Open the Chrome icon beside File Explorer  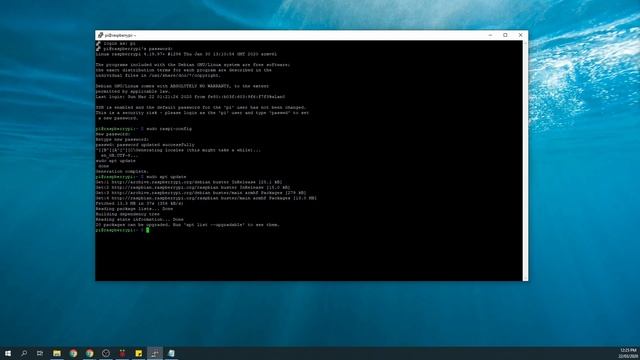[x=73, y=353]
